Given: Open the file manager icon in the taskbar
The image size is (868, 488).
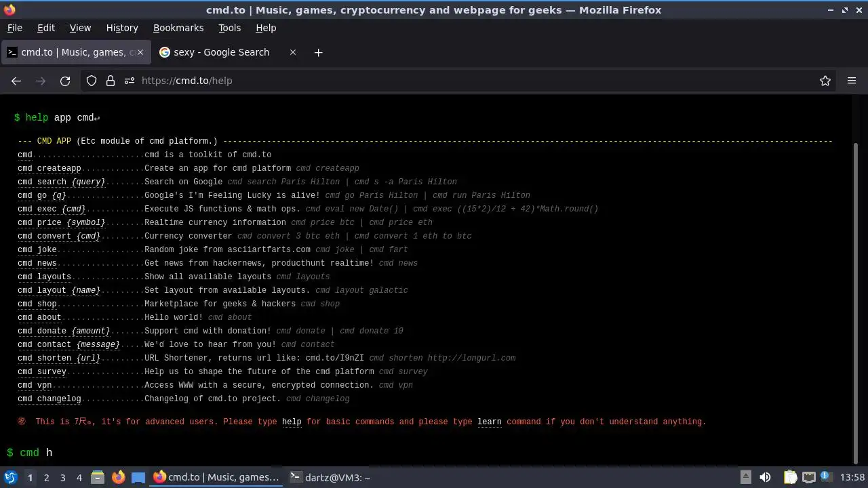Looking at the screenshot, I should pyautogui.click(x=98, y=477).
